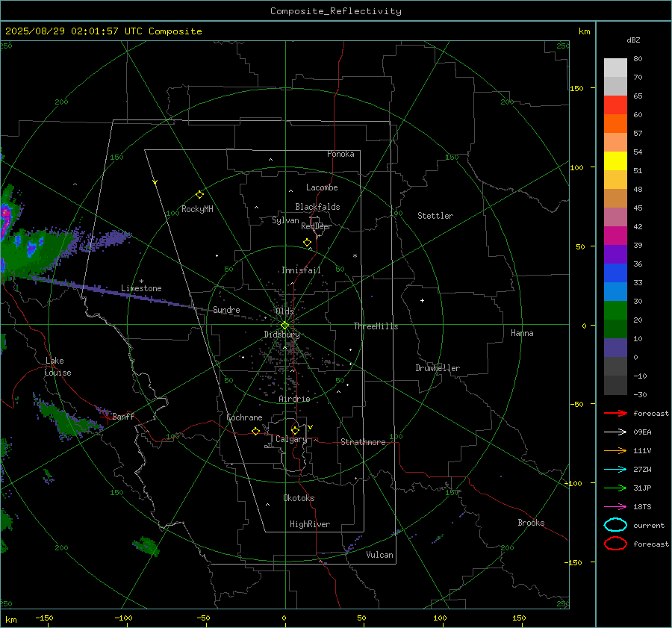Pick the green swatch between 30 and 20 dBZ
The image size is (672, 628).
coord(615,311)
